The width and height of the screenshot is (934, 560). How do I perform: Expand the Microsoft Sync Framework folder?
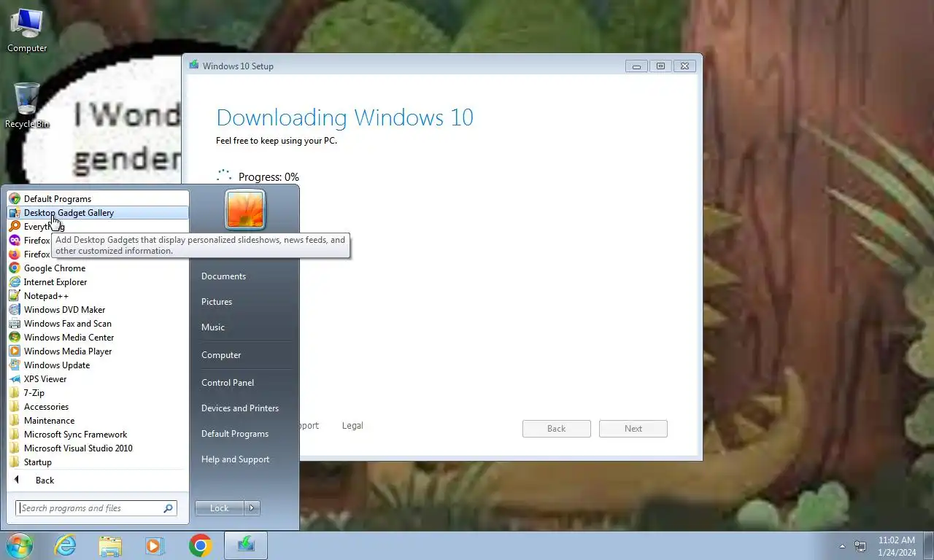pyautogui.click(x=98, y=434)
